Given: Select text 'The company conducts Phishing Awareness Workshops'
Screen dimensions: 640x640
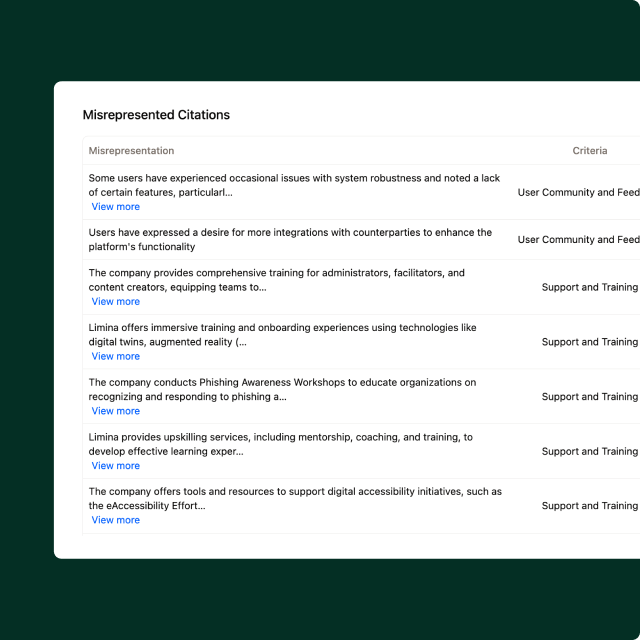Looking at the screenshot, I should pos(217,382).
